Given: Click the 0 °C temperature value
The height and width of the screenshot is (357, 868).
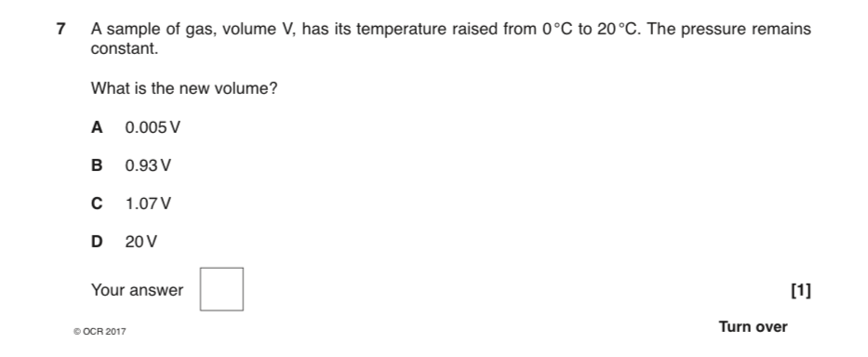Looking at the screenshot, I should pyautogui.click(x=558, y=30).
